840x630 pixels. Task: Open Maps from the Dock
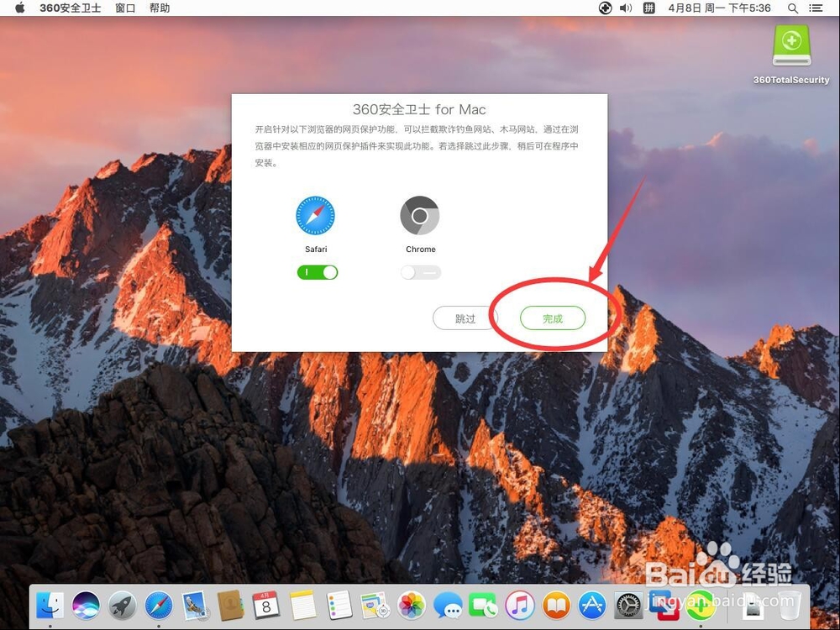[x=375, y=606]
